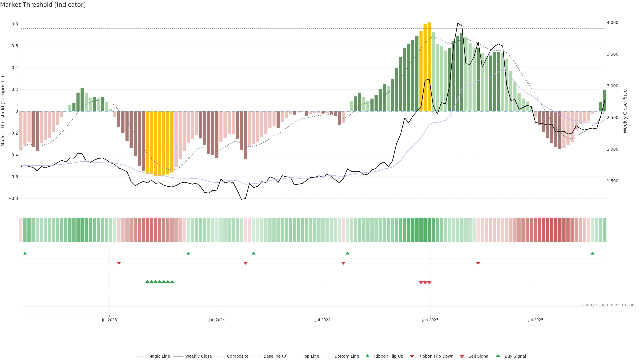
Task: Click the red Ribbon Flip Down marker after Jul 2023
Action: coord(119,263)
